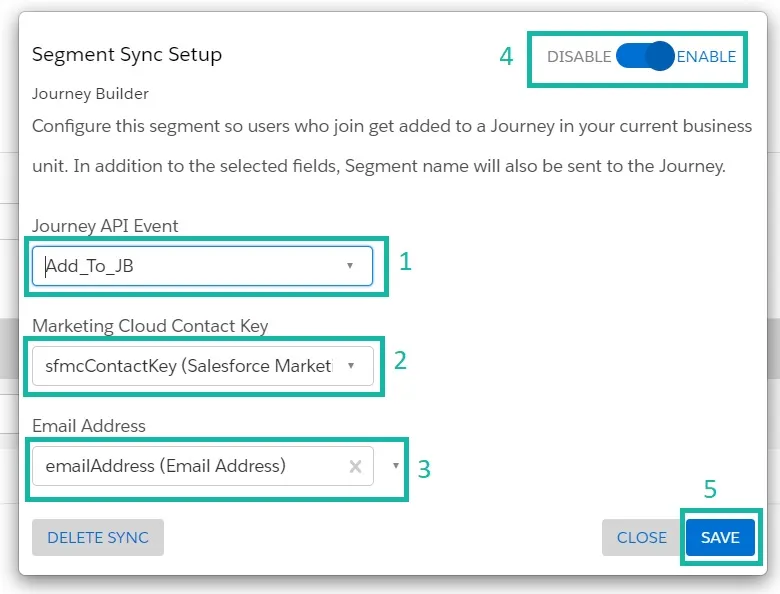Expand the Marketing Cloud Contact Key arrow
Screen dimensions: 780x594
pyautogui.click(x=350, y=366)
